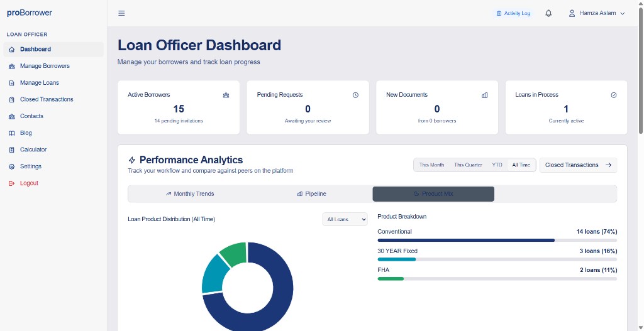The height and width of the screenshot is (331, 644).
Task: Click the 'Awaiting your review' text
Action: 308,121
